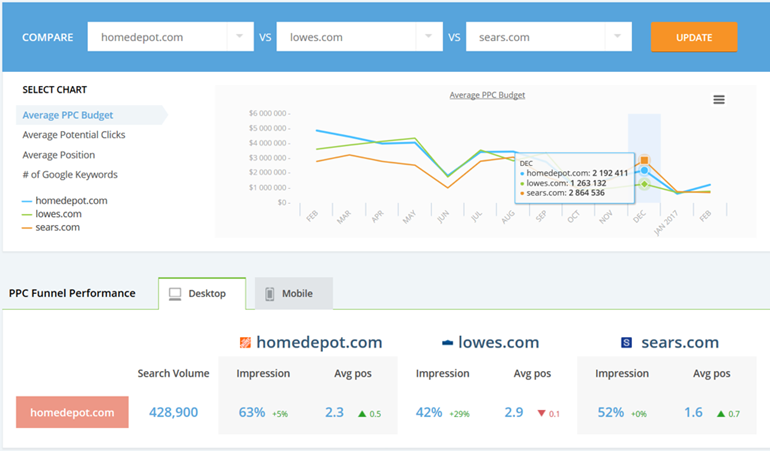This screenshot has width=770, height=451.
Task: Click the desktop monitor icon in the tab
Action: click(x=175, y=294)
